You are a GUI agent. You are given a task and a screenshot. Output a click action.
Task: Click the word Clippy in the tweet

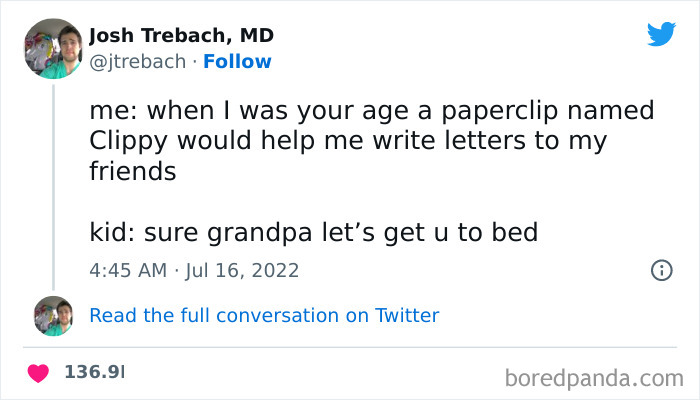[x=125, y=140]
